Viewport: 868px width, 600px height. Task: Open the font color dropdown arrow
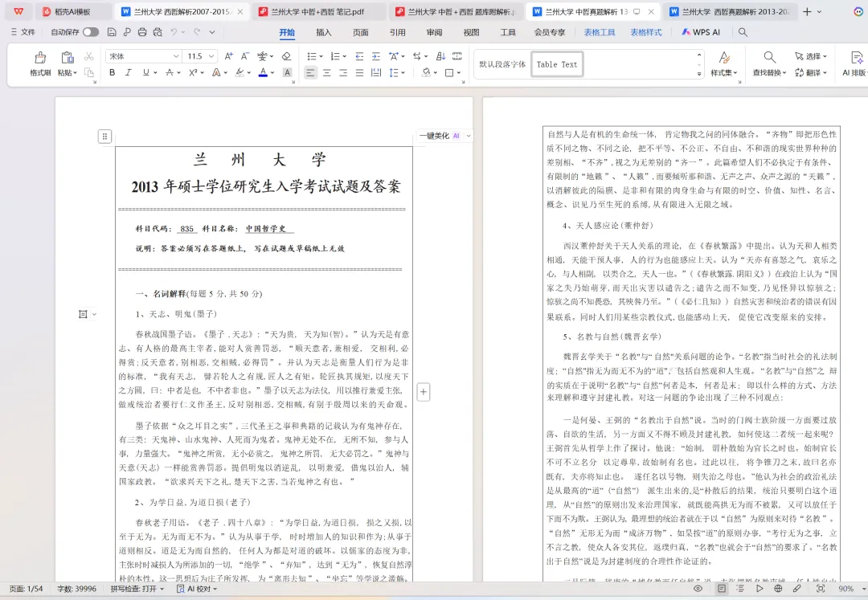272,72
